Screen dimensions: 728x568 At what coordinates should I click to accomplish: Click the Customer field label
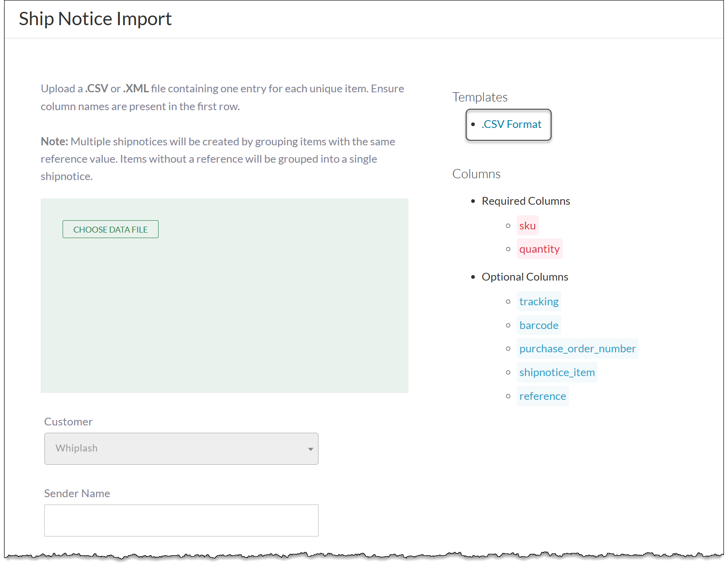(69, 422)
